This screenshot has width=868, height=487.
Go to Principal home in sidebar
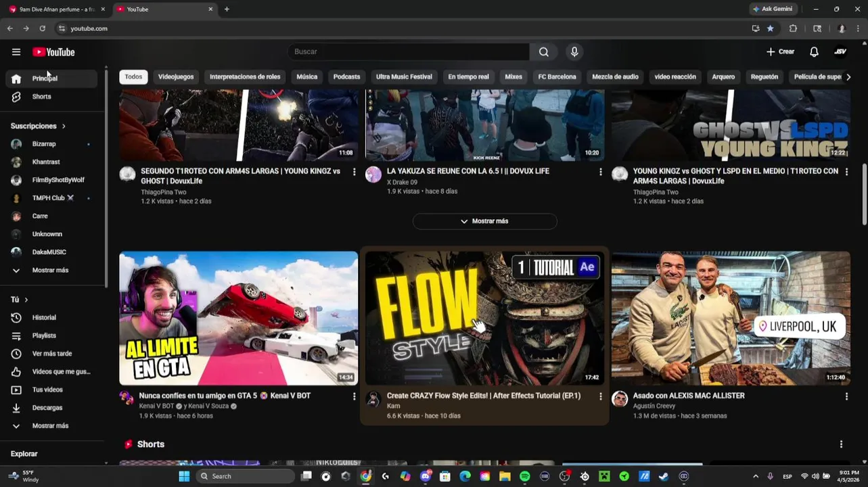(x=51, y=78)
